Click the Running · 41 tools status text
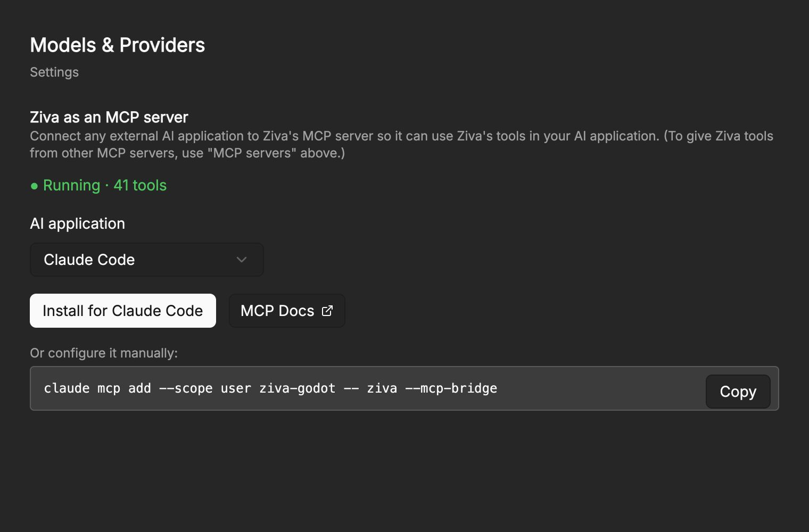The height and width of the screenshot is (532, 809). [105, 185]
